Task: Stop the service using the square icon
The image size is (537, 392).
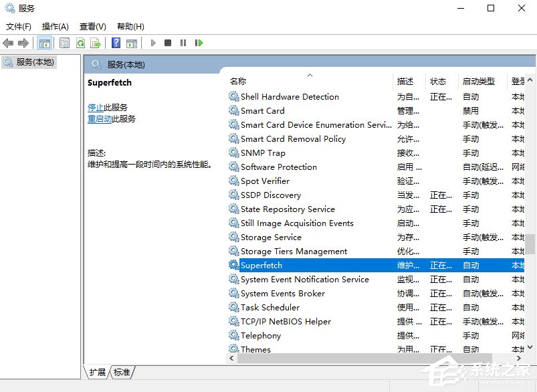Action: click(x=169, y=43)
